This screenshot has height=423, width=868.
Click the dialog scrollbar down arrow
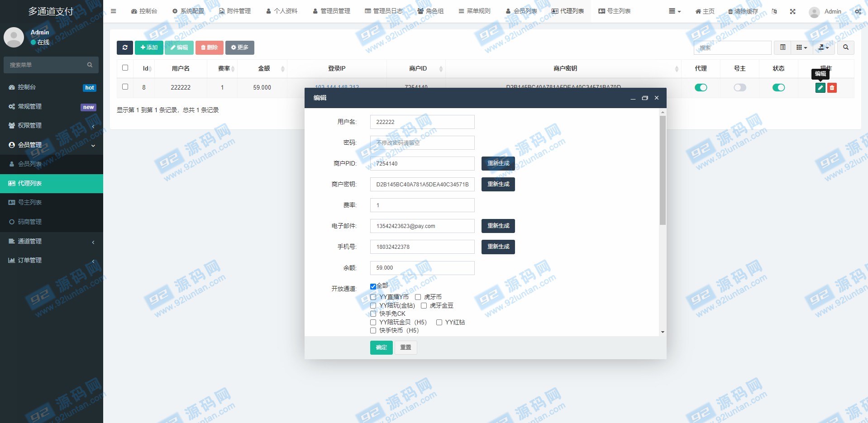click(663, 332)
